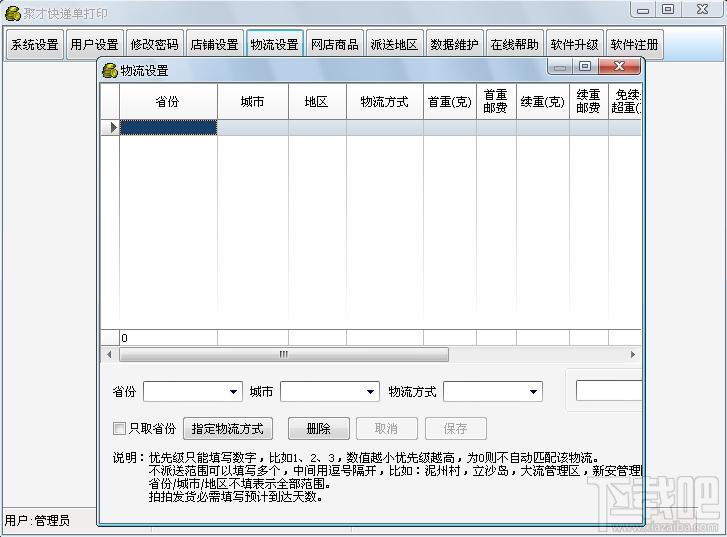
Task: Select the 物流设置 toolbar button
Action: (x=274, y=45)
